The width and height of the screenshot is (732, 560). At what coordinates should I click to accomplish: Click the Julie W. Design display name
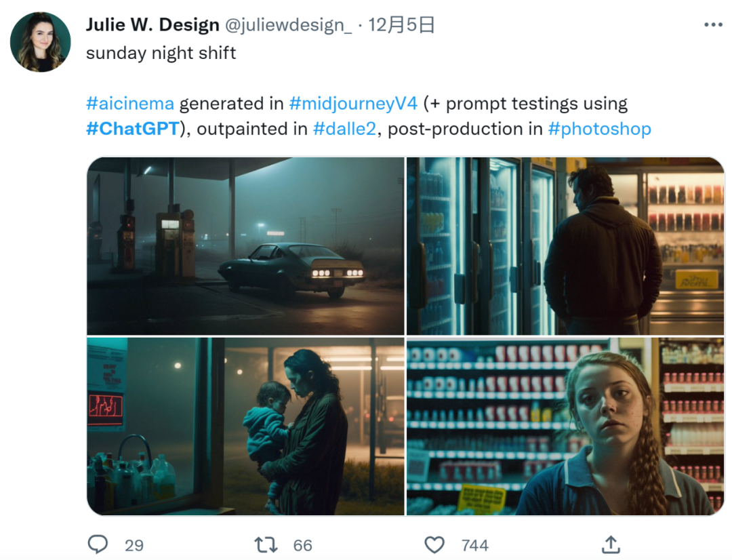152,25
